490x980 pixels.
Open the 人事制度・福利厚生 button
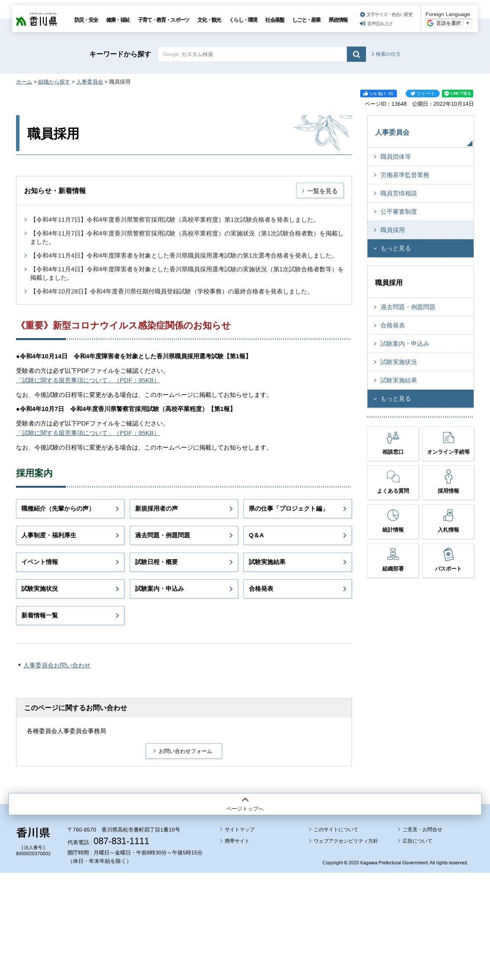pos(70,535)
